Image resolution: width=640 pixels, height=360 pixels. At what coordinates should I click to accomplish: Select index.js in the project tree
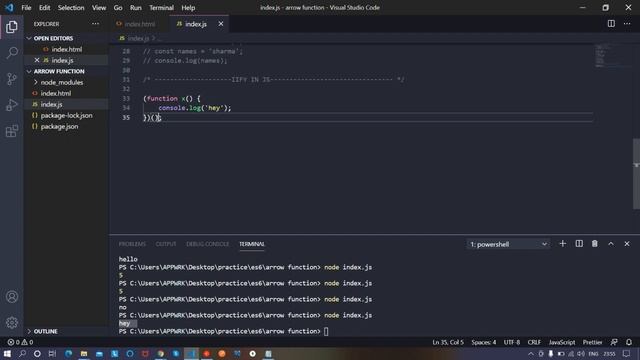click(x=51, y=104)
